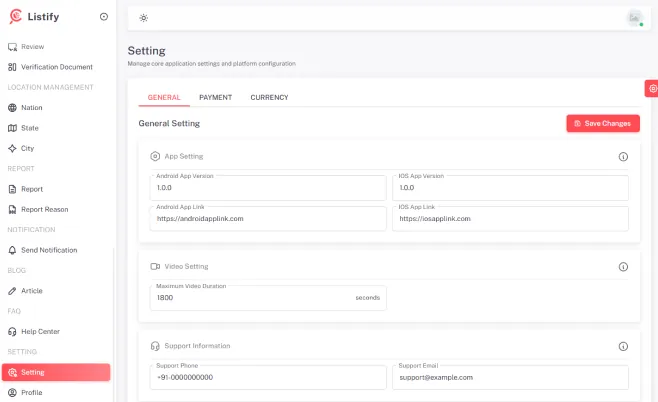Edit the Support Email field
This screenshot has height=402, width=658.
[x=510, y=377]
